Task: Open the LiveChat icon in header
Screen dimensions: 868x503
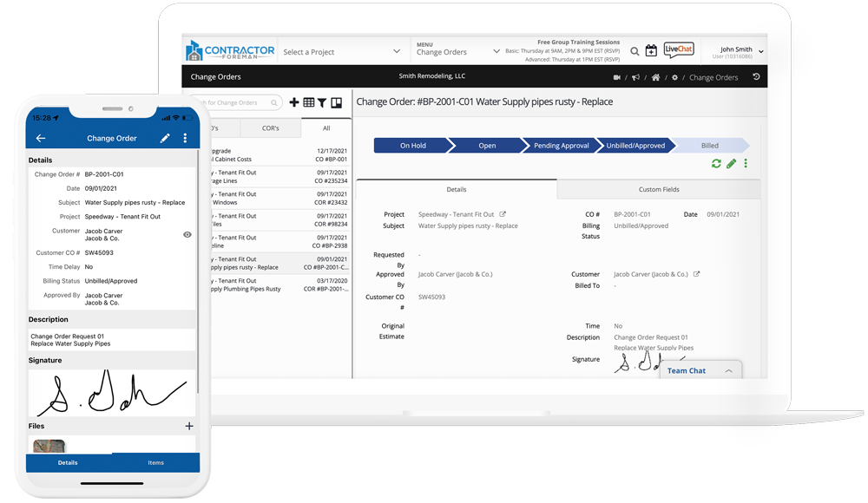Action: tap(679, 50)
